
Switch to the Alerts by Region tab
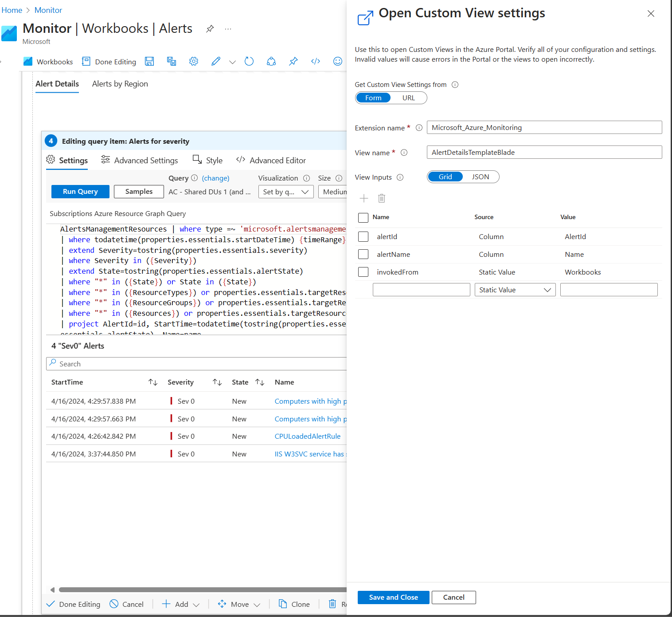[x=120, y=84]
